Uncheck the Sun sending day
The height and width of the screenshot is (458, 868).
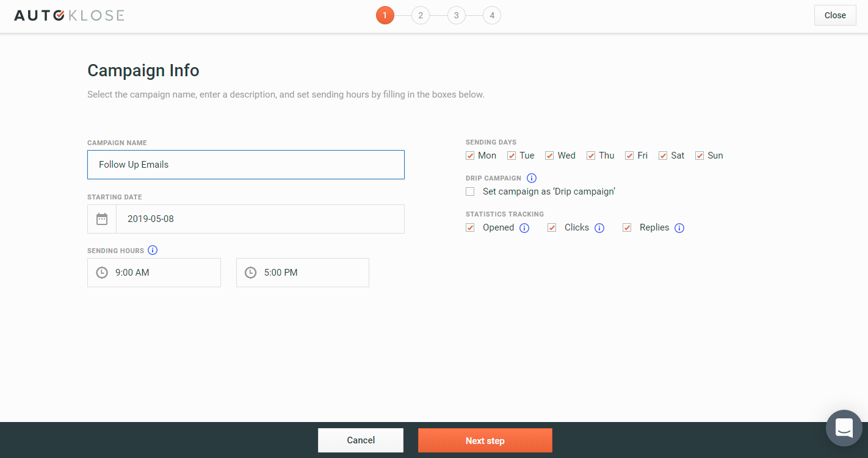pyautogui.click(x=700, y=156)
